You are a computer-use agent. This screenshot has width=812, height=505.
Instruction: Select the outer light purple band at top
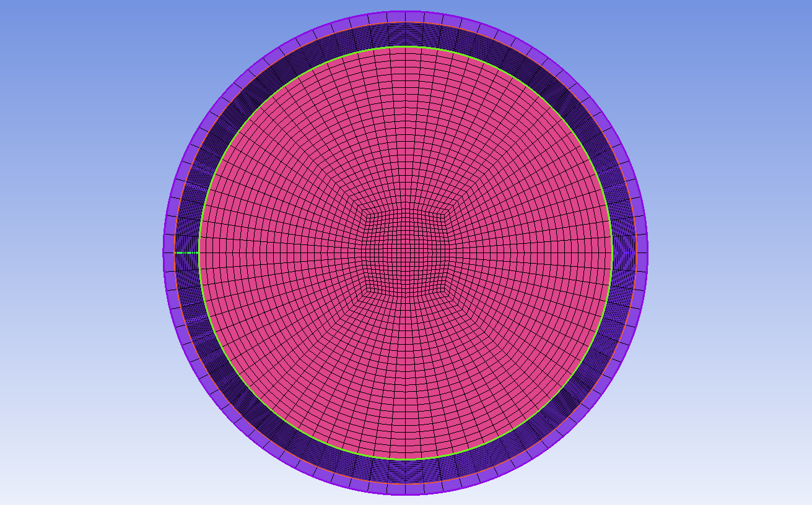point(405,17)
